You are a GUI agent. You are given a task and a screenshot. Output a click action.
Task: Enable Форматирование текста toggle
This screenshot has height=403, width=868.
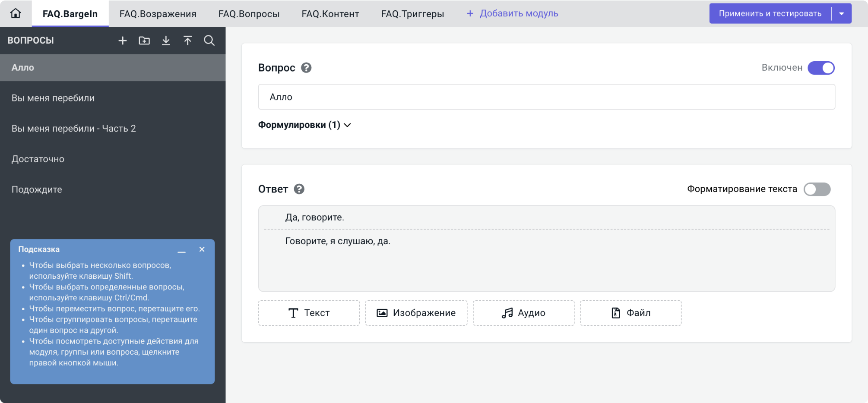point(817,189)
